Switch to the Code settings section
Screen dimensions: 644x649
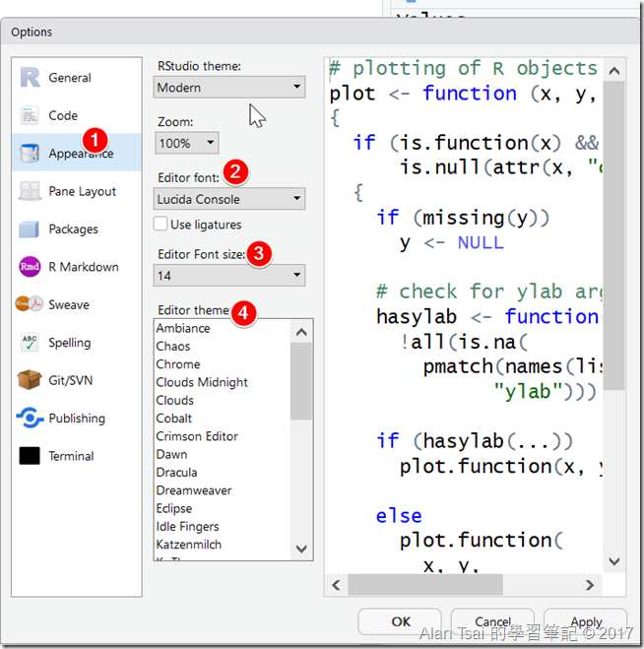77,115
